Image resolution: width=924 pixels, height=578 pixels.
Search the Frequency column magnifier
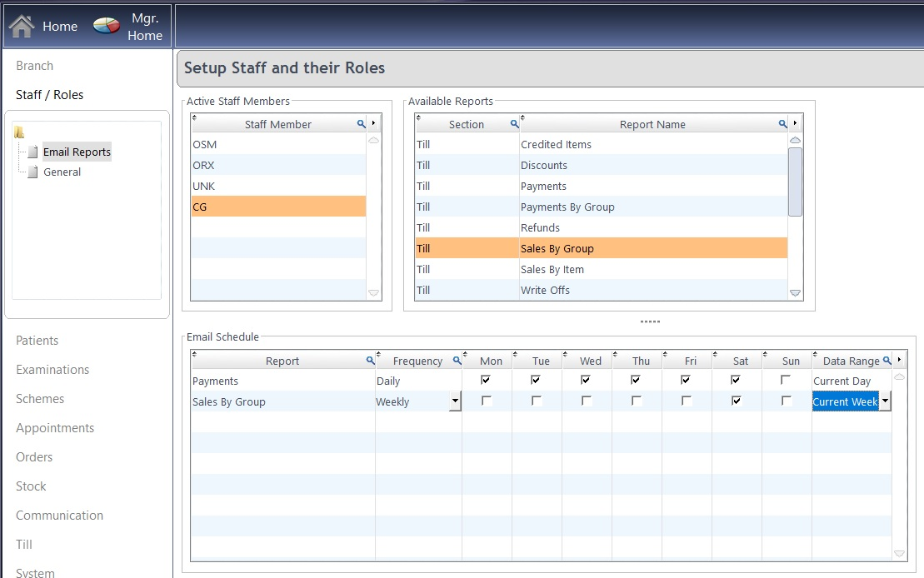[457, 360]
